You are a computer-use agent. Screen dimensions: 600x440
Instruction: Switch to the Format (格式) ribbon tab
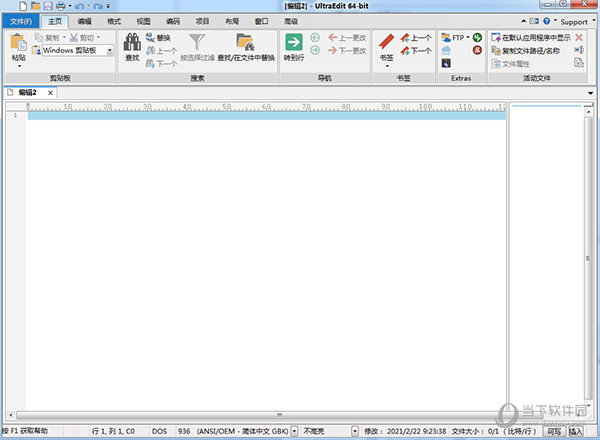coord(114,21)
